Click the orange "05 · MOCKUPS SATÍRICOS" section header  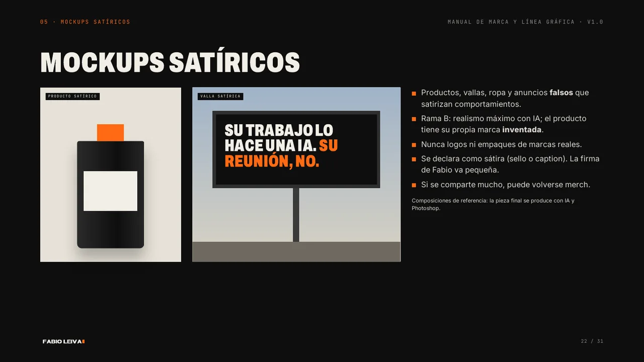pyautogui.click(x=85, y=22)
